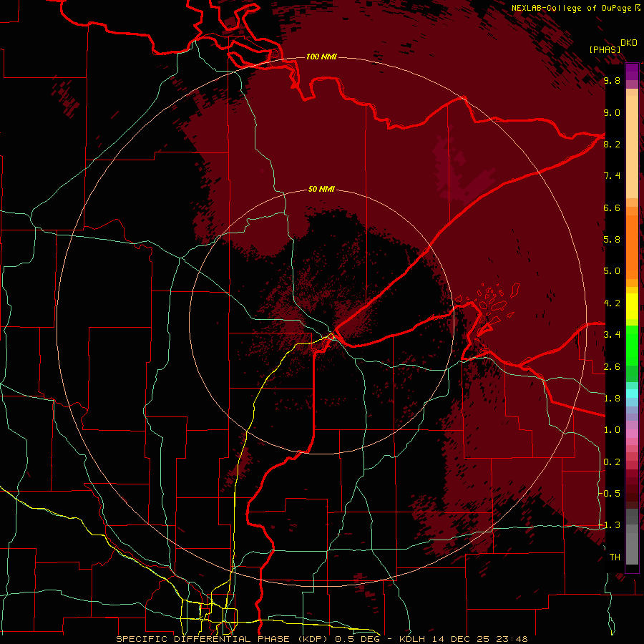This screenshot has width=644, height=644.
Task: Click the 9.8 value on the color scale
Action: pyautogui.click(x=612, y=80)
